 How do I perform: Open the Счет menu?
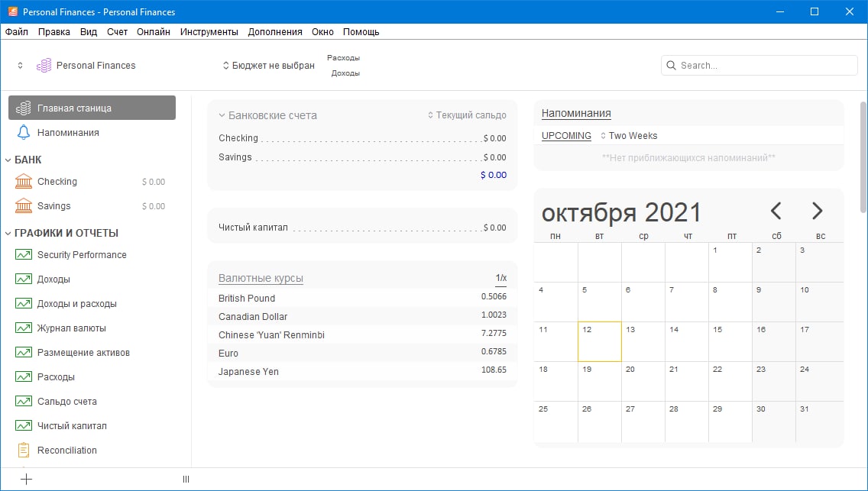coord(117,31)
